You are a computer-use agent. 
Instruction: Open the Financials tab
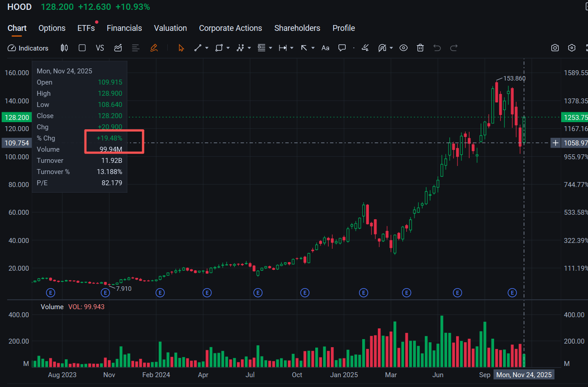(x=124, y=28)
